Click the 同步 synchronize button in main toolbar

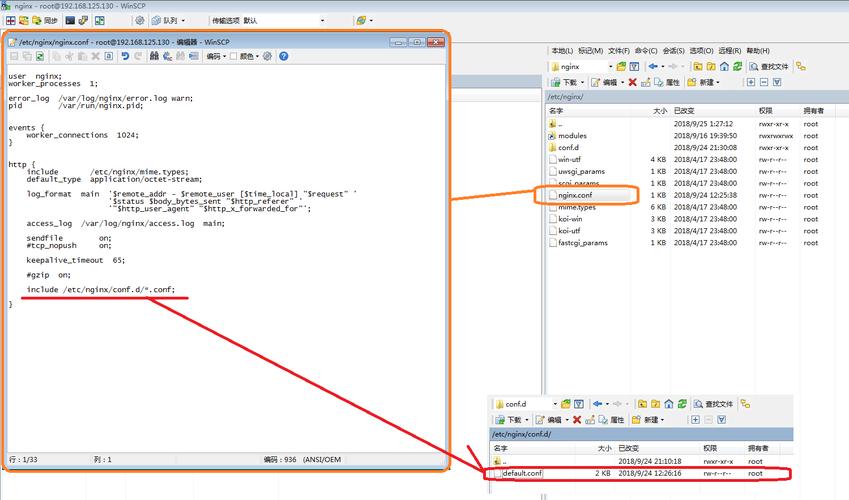(45, 21)
